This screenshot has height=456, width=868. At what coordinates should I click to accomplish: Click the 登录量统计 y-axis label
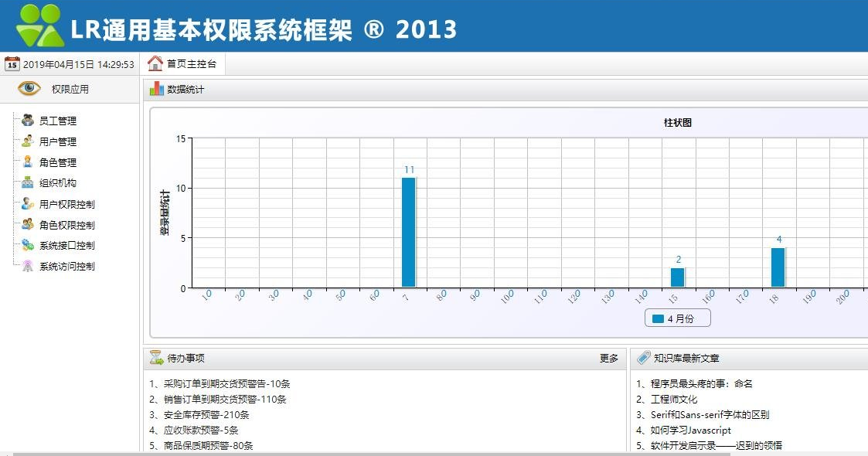(165, 213)
